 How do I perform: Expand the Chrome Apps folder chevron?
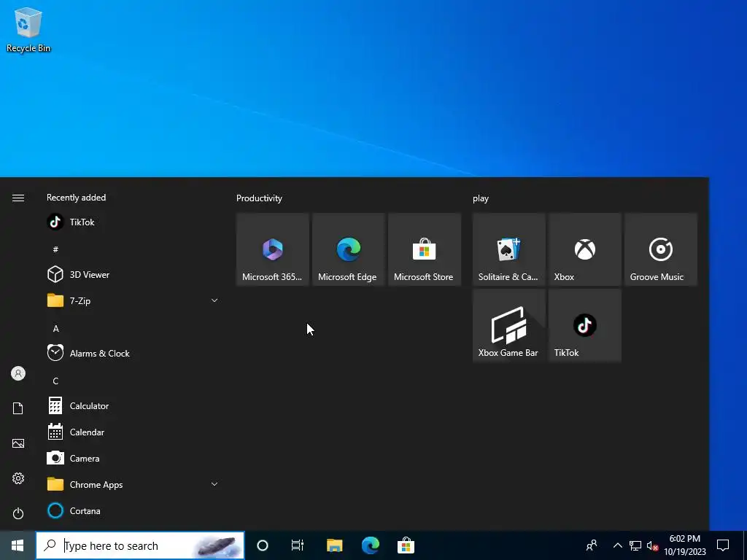[x=214, y=484]
